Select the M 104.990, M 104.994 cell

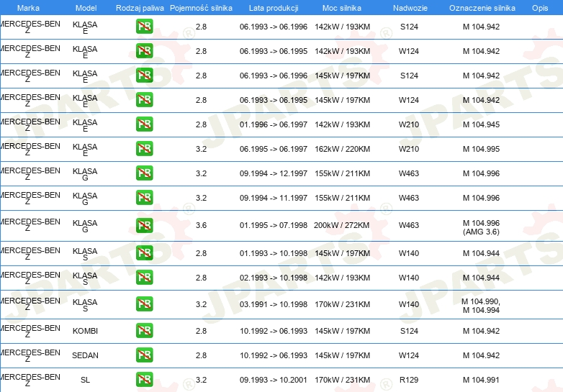[481, 306]
